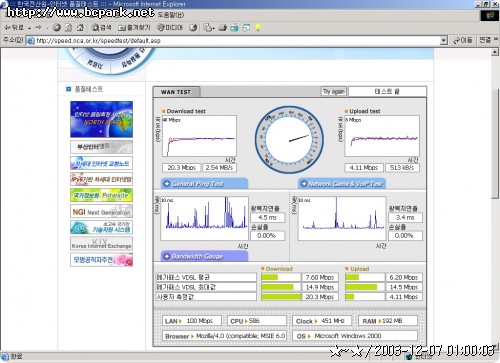Click the Upload test graph

click(x=382, y=136)
